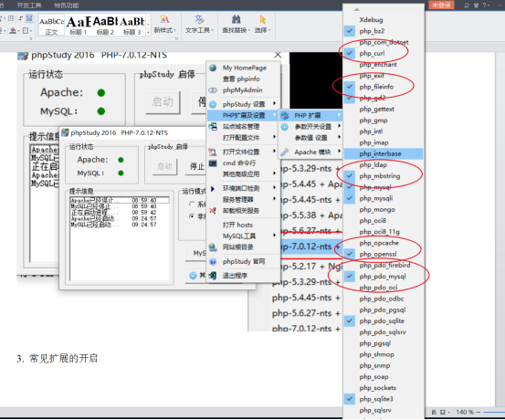The image size is (505, 420).
Task: Launch phpMyAdmin from the menu icon
Action: click(x=213, y=90)
